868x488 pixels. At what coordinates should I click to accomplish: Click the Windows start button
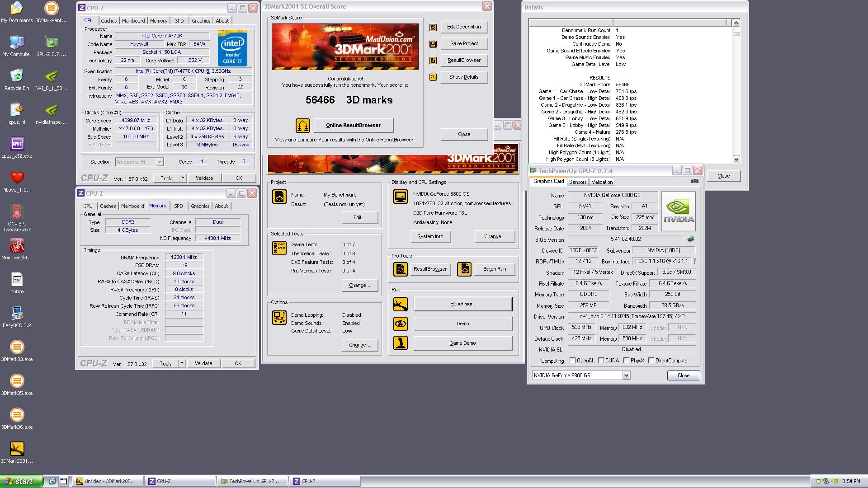pos(22,481)
